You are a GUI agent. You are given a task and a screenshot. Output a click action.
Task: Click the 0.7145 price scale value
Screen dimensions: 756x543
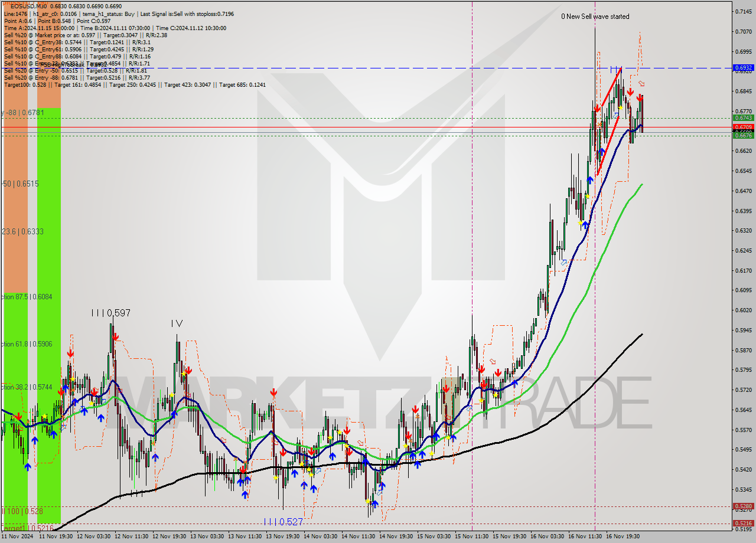(x=744, y=11)
